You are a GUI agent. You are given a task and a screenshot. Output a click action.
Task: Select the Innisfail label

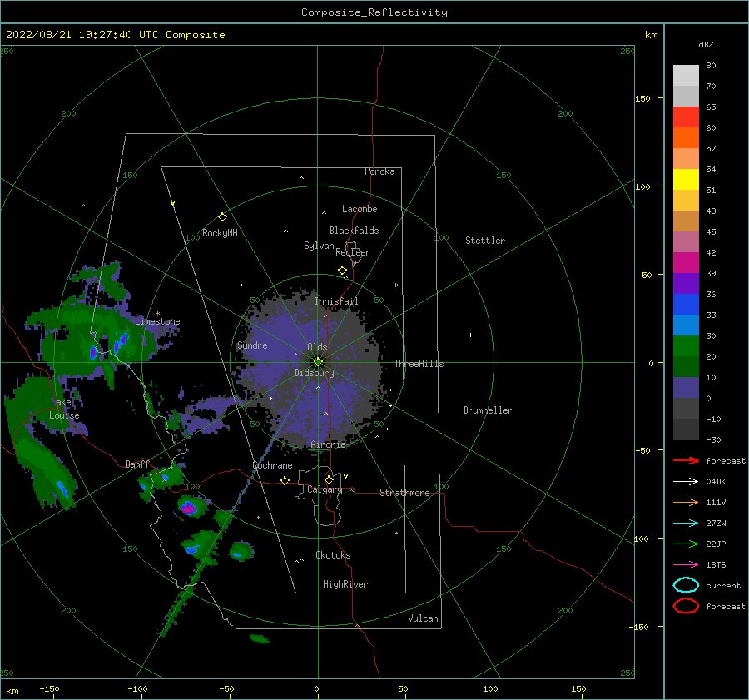336,301
